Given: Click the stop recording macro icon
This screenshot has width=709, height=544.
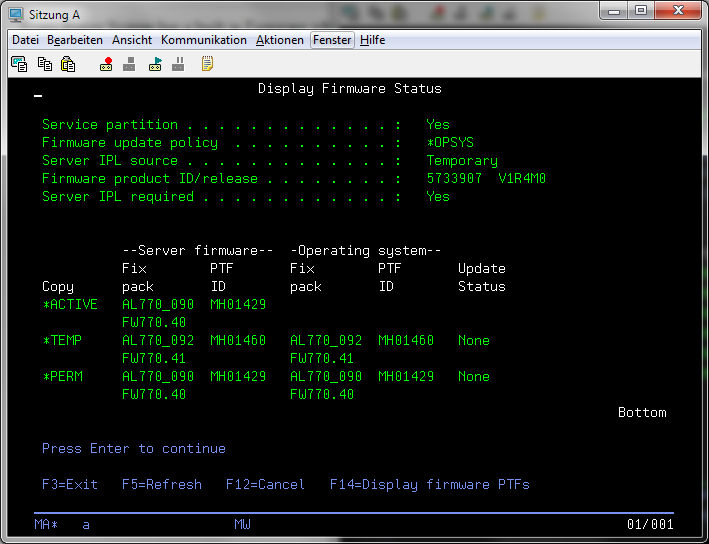Looking at the screenshot, I should [129, 64].
